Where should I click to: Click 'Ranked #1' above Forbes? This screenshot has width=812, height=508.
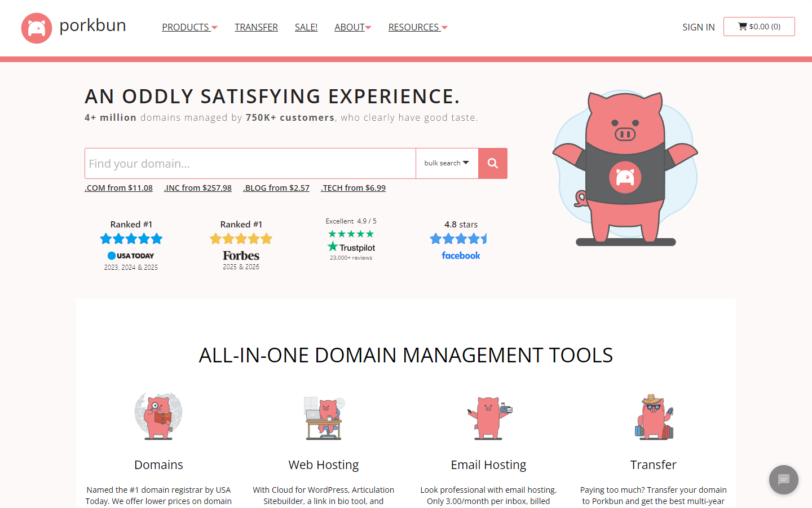[241, 225]
